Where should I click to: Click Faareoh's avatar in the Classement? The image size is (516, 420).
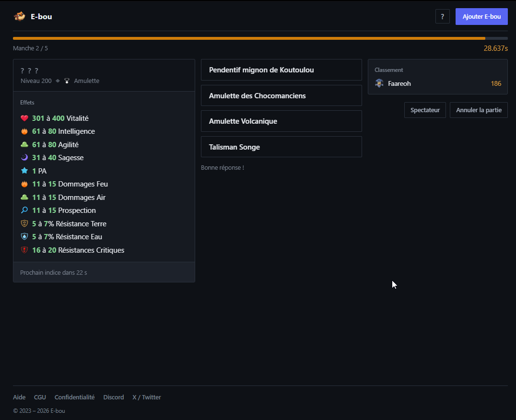point(379,83)
